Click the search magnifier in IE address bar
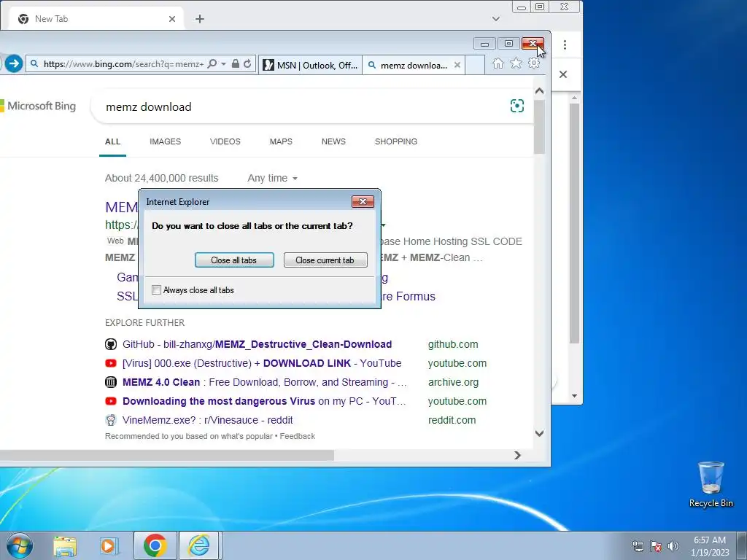 [212, 64]
